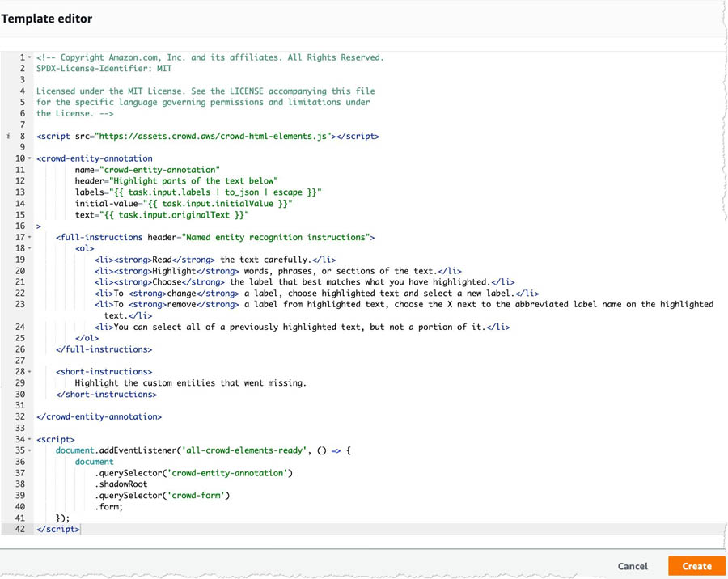Select line number 42 in the gutter
This screenshot has height=579, width=728.
click(20, 529)
